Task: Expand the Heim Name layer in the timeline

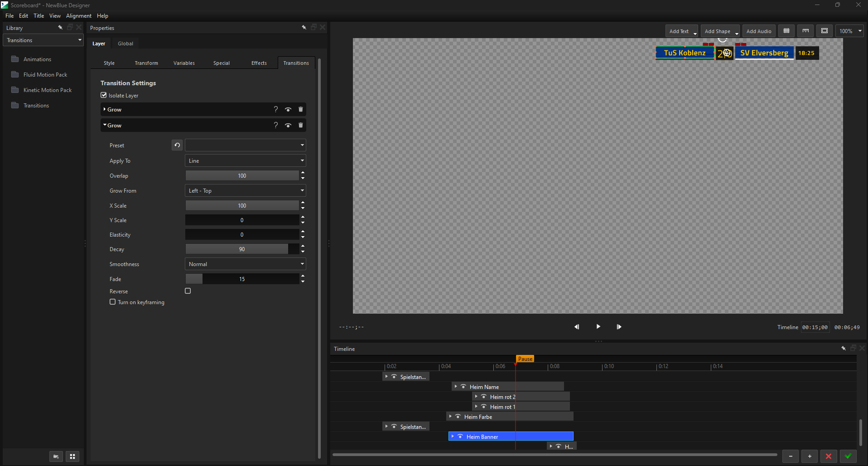Action: (x=456, y=387)
